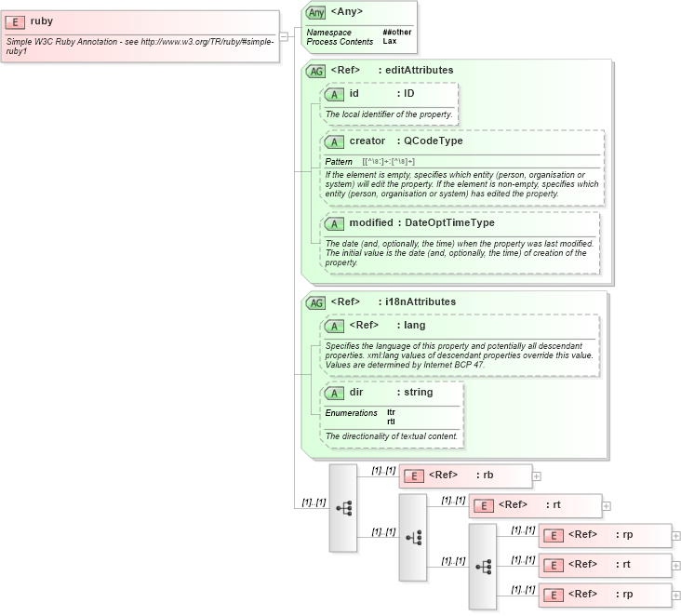
Task: Expand the bottom rp element plus box
Action: click(x=676, y=596)
